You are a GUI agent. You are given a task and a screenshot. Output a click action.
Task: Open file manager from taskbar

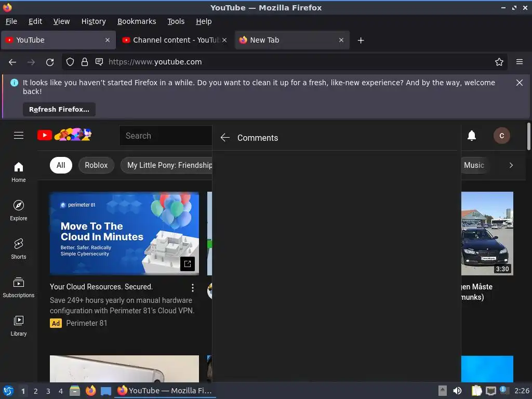coord(75,391)
